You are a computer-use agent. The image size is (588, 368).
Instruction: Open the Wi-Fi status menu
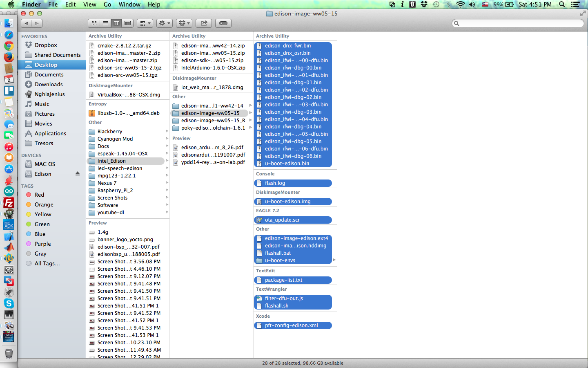460,4
